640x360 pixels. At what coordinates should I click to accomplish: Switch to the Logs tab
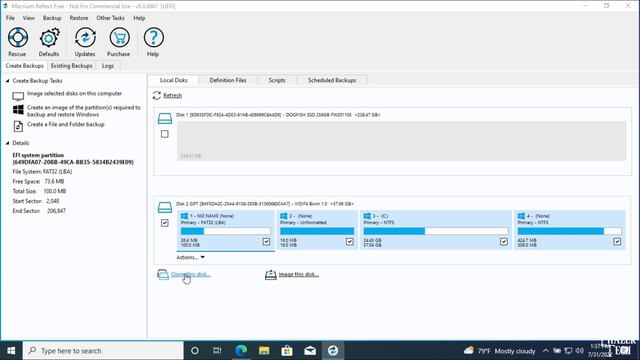coord(108,66)
